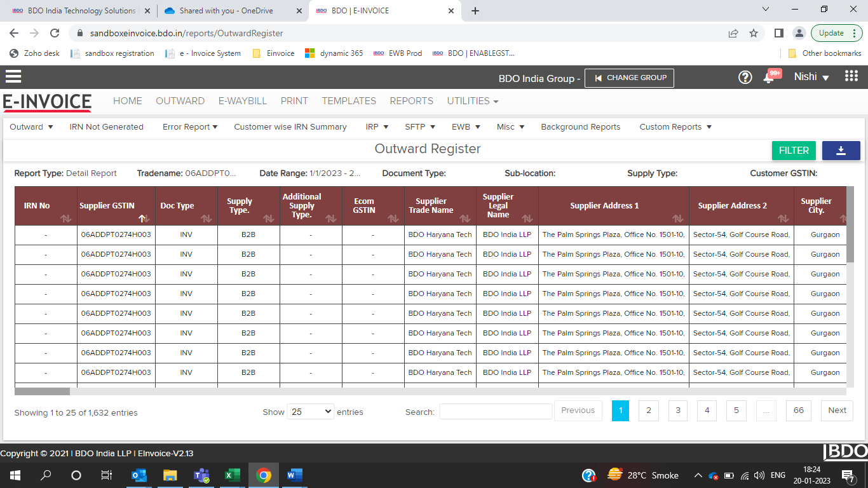This screenshot has height=488, width=868.
Task: Toggle sorting on the IRN No column
Action: coord(66,219)
